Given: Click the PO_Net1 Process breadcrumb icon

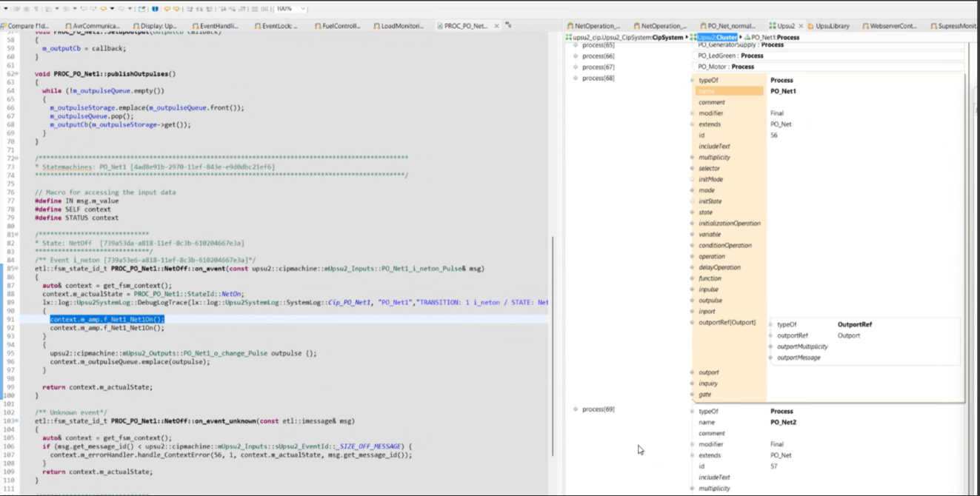Looking at the screenshot, I should click(747, 37).
